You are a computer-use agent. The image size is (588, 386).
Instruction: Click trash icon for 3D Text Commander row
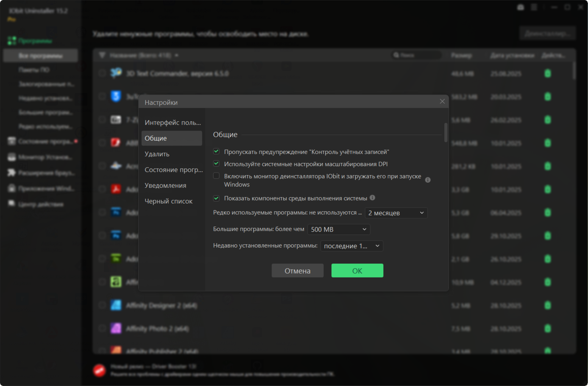(547, 73)
